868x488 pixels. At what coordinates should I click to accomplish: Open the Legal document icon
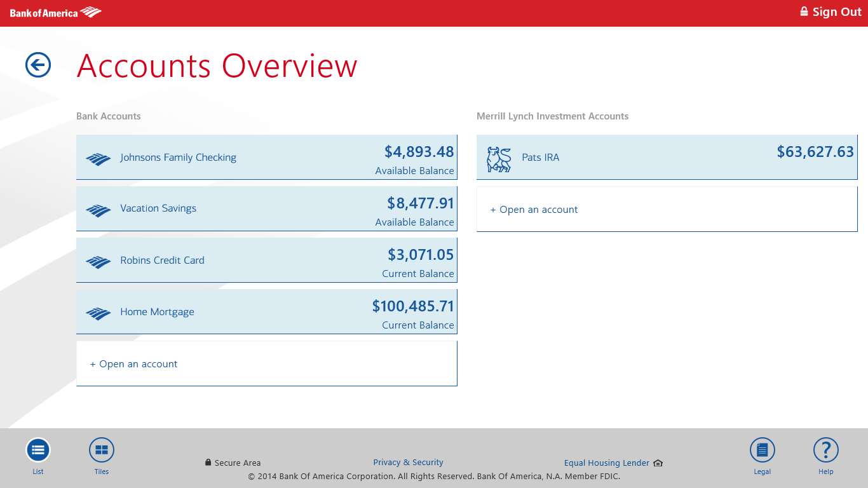point(762,449)
